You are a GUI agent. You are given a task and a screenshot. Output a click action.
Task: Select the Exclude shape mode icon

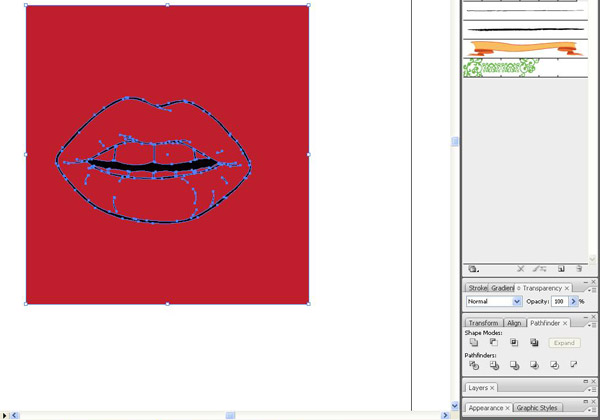pos(534,343)
